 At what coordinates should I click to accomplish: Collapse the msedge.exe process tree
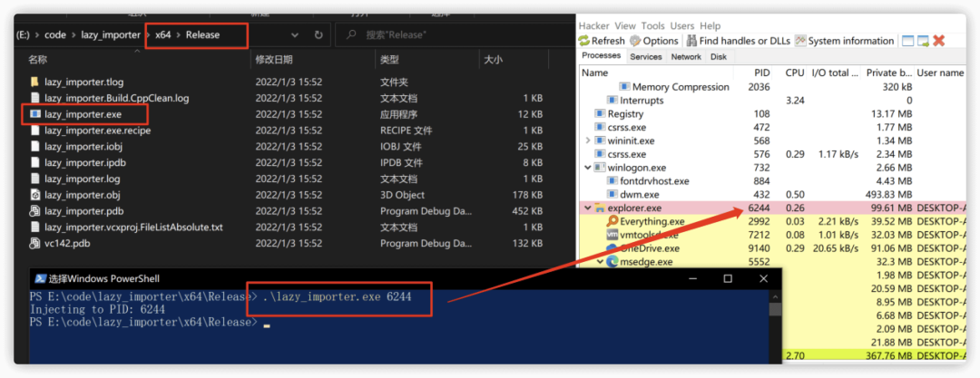tap(600, 262)
